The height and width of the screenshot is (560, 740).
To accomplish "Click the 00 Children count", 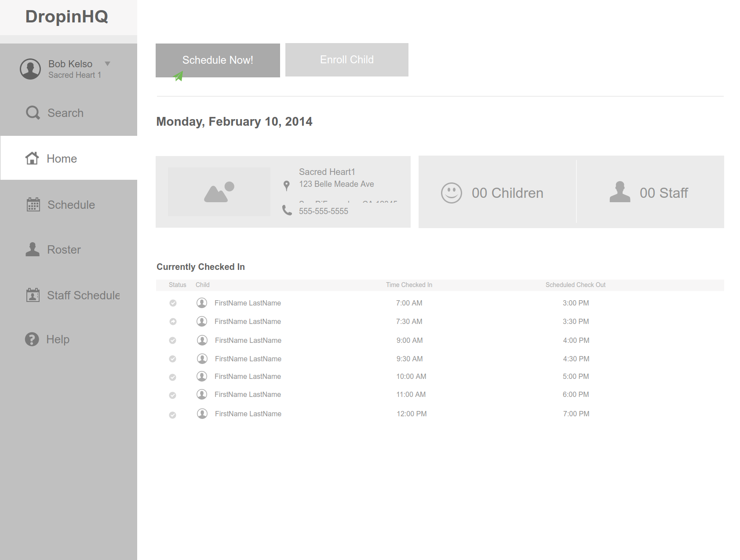I will tap(507, 193).
